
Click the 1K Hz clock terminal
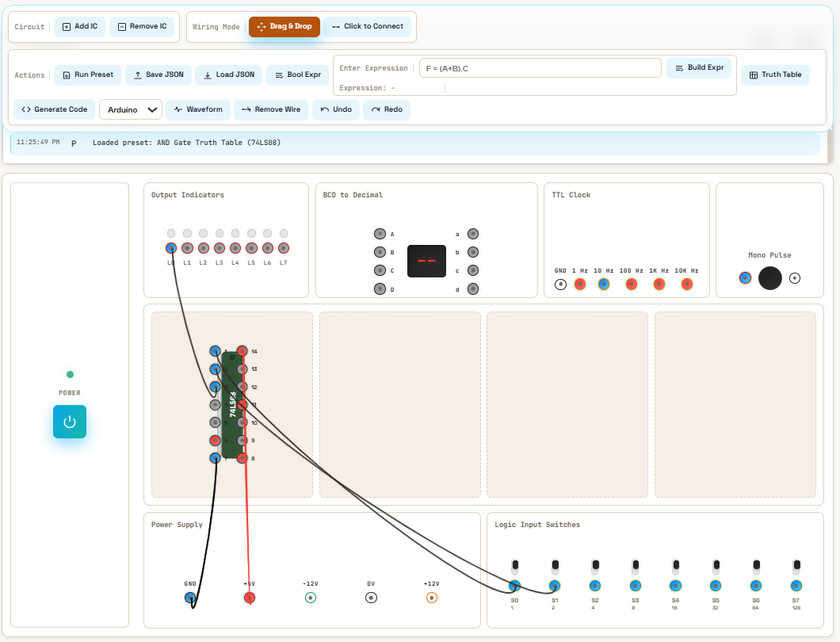(659, 285)
